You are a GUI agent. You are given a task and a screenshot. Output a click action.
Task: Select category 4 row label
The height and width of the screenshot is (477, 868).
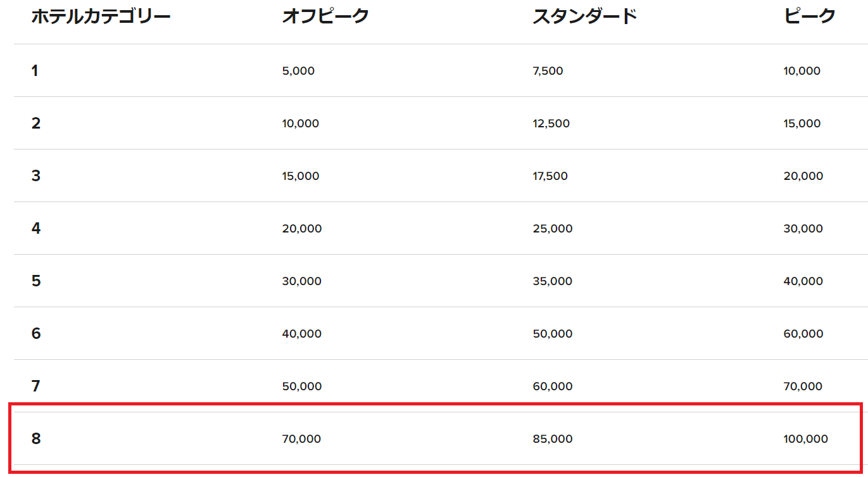click(36, 229)
